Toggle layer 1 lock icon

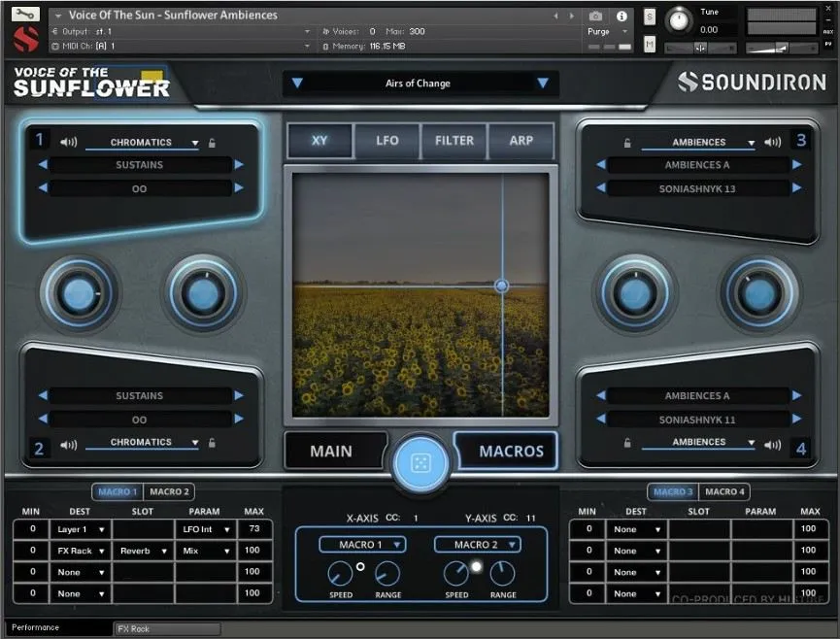[212, 143]
